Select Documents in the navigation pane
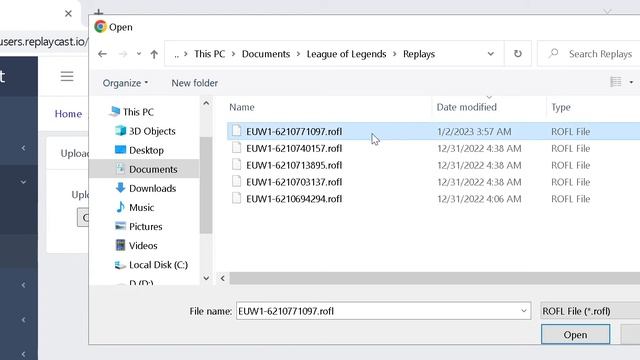 [x=153, y=169]
